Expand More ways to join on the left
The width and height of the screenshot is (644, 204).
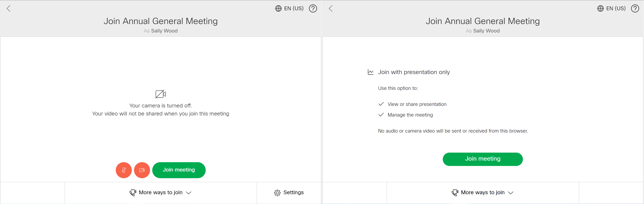tap(160, 192)
